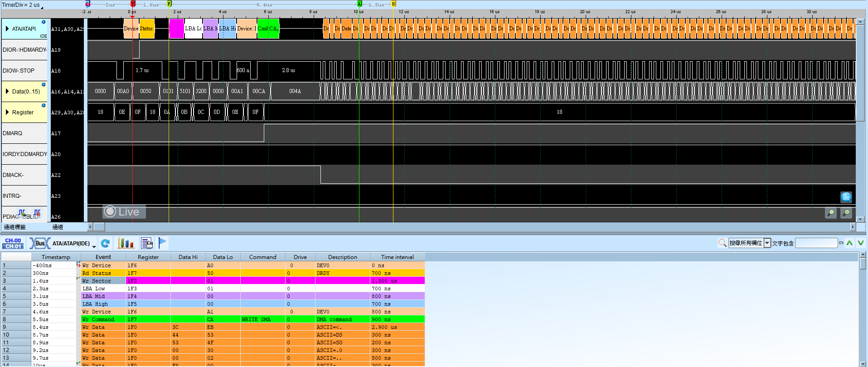Click the refresh arrow icon
Image resolution: width=868 pixels, height=367 pixels.
tap(106, 244)
